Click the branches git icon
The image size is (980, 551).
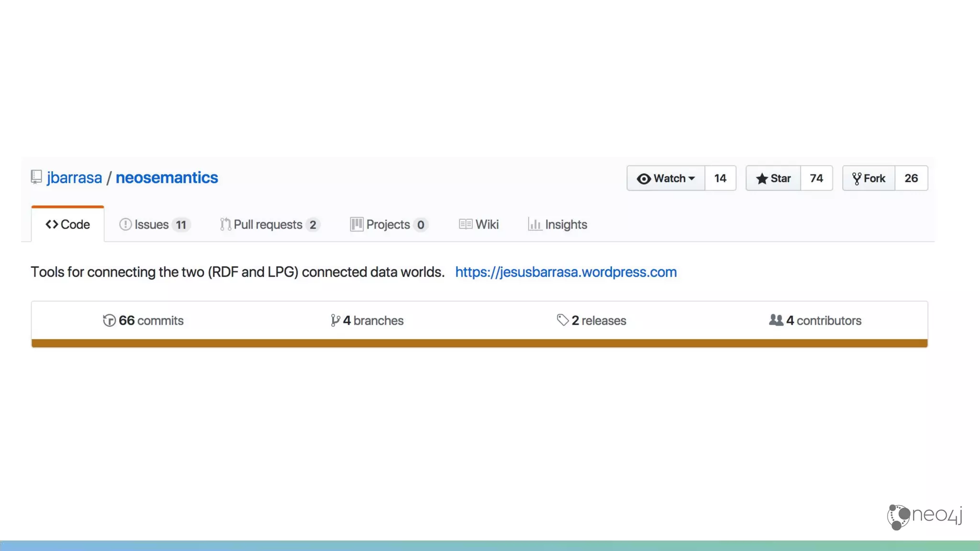pyautogui.click(x=335, y=320)
